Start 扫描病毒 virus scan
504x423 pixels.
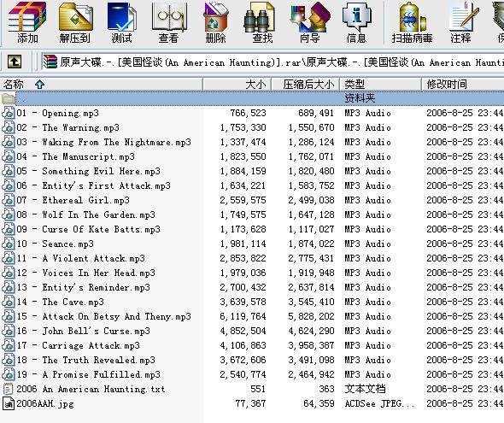[x=412, y=22]
